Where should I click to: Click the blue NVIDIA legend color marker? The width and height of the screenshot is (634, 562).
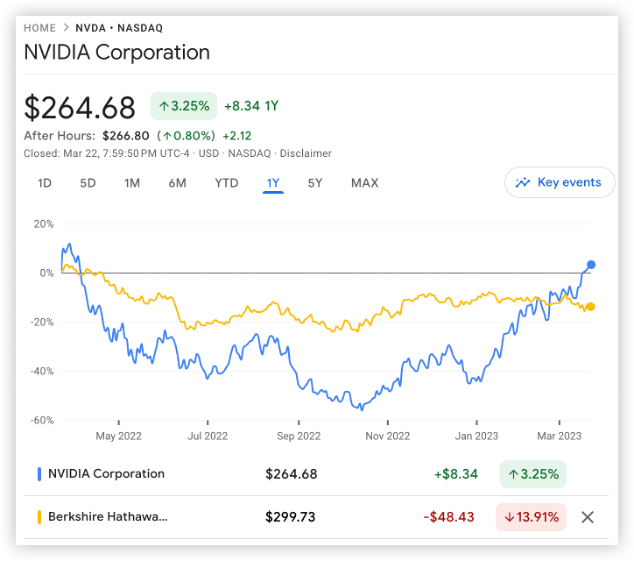tap(39, 474)
